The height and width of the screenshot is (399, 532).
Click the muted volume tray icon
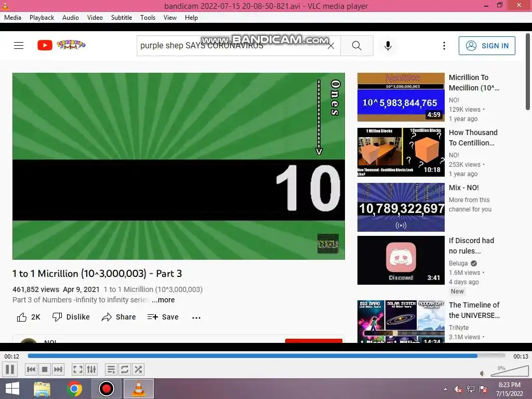pos(458,389)
